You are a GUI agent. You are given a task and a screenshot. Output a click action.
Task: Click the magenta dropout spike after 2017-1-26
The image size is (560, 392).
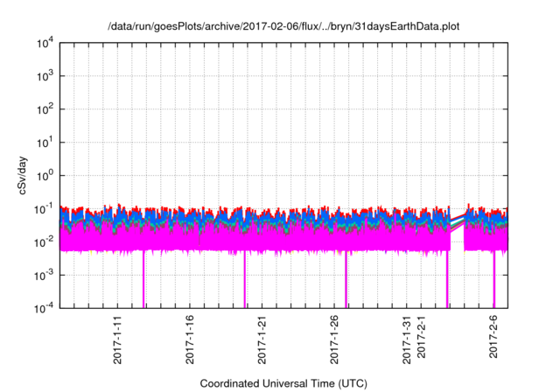346,280
